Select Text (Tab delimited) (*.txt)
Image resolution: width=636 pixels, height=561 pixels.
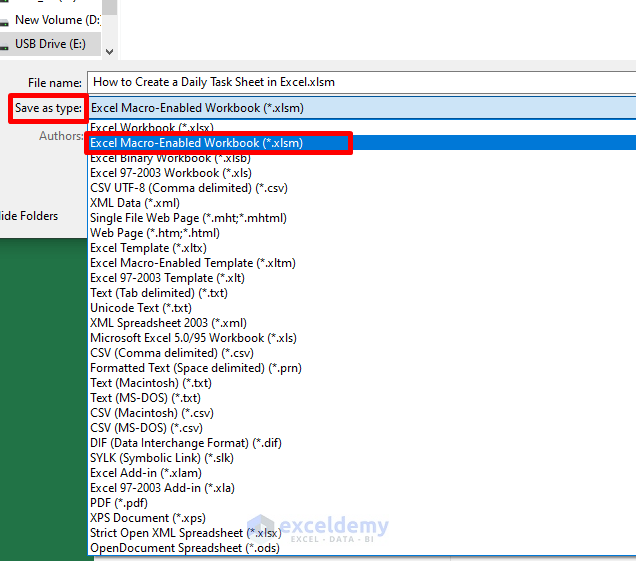[362, 293]
